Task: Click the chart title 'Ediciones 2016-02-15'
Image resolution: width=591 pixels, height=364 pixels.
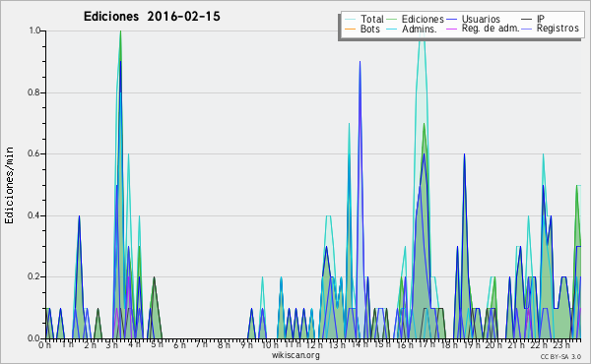Action: 152,17
